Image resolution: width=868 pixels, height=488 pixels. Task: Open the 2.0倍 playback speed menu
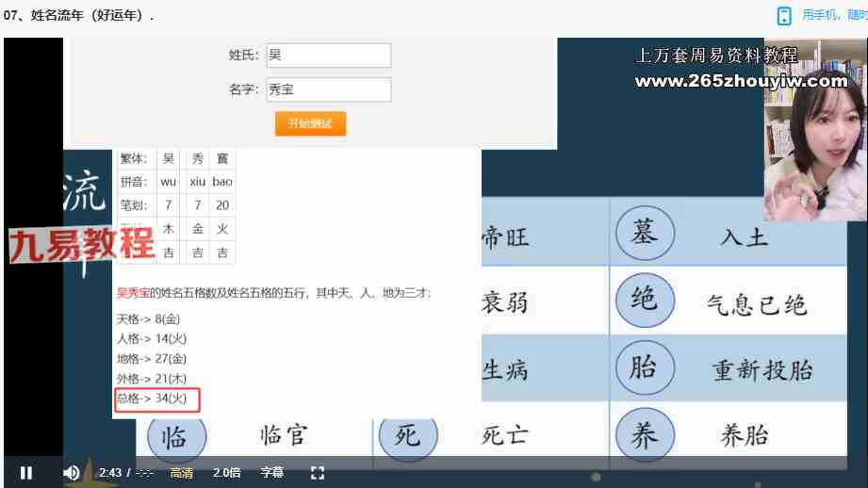pos(226,472)
